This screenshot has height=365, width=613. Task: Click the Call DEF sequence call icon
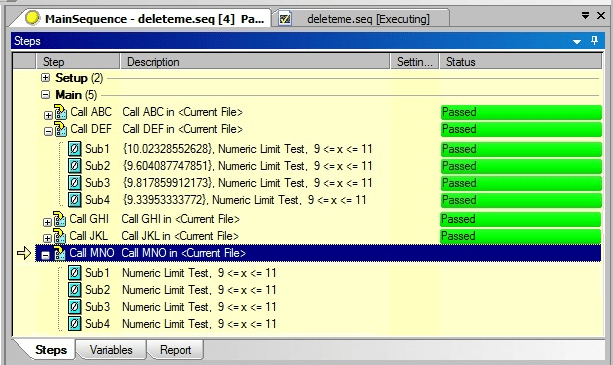[x=60, y=129]
